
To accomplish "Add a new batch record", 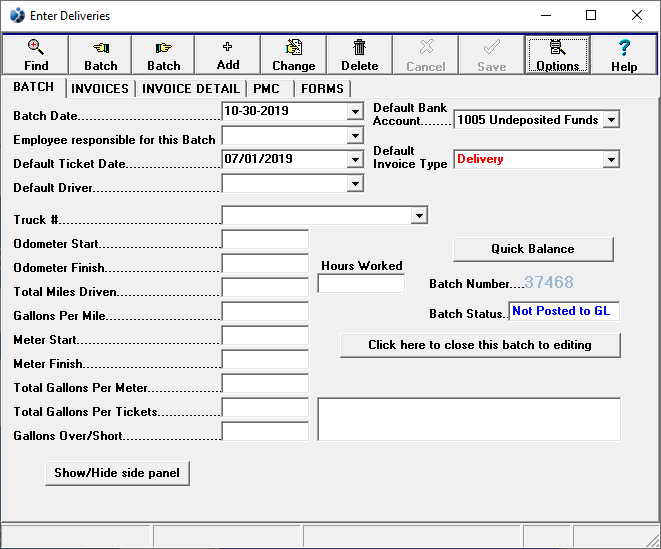I will pyautogui.click(x=228, y=54).
